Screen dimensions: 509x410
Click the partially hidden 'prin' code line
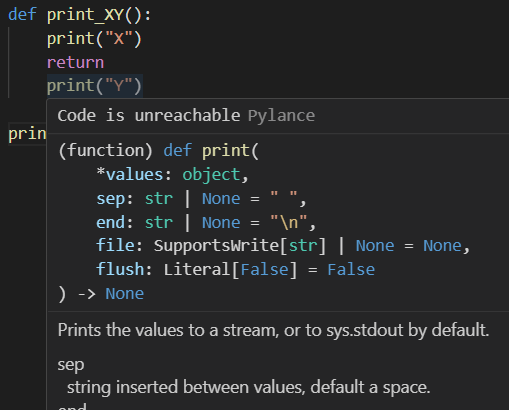[x=27, y=134]
